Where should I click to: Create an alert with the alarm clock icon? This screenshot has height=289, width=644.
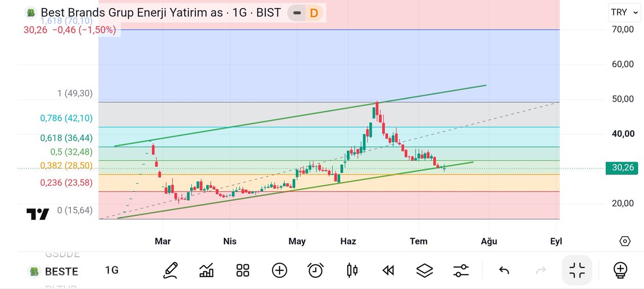click(316, 270)
